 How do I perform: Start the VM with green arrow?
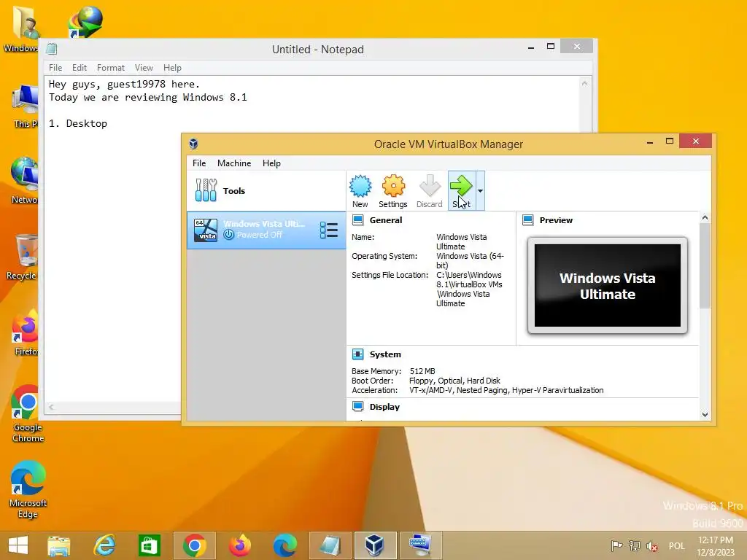(x=461, y=191)
